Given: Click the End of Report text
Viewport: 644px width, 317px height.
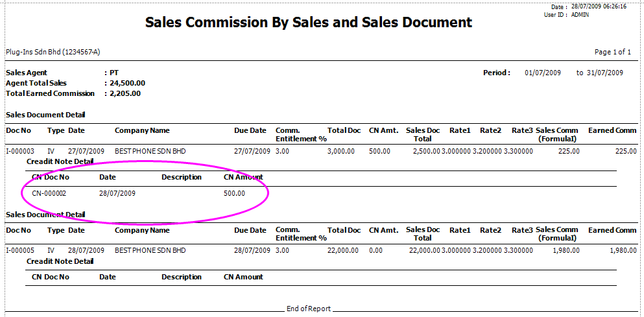Looking at the screenshot, I should (x=308, y=309).
